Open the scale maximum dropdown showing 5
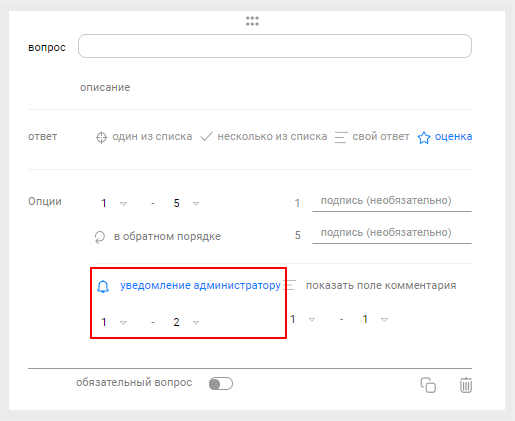Screen dimensions: 515x421 click(x=186, y=203)
